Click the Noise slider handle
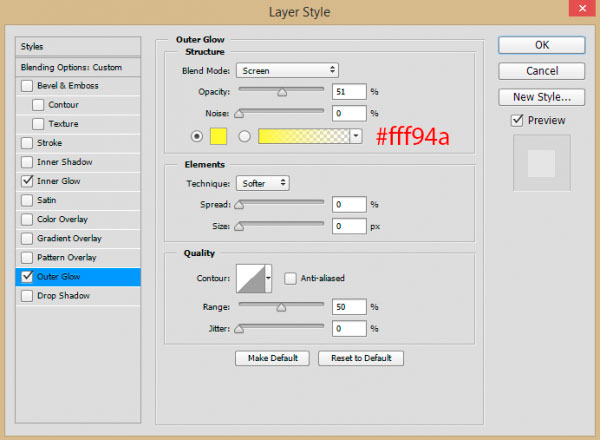Viewport: 600px width, 440px height. click(x=239, y=114)
